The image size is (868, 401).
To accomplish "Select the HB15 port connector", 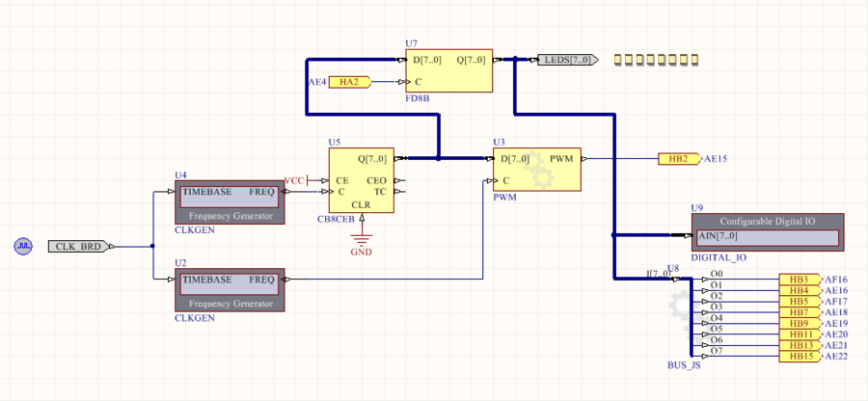I will [x=799, y=357].
